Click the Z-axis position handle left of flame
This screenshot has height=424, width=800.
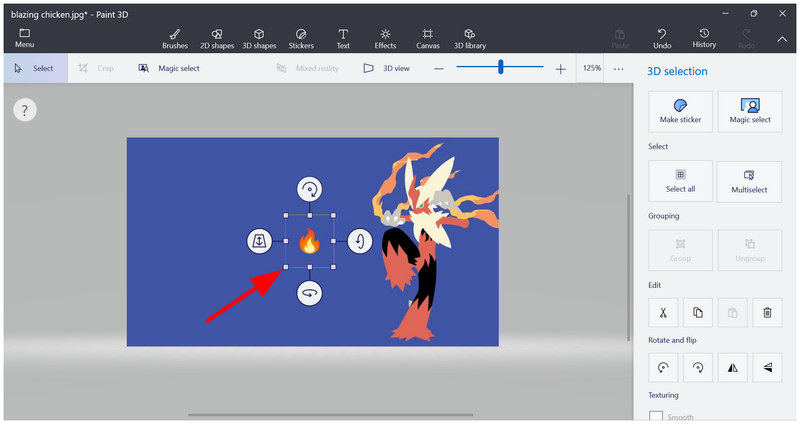[259, 241]
